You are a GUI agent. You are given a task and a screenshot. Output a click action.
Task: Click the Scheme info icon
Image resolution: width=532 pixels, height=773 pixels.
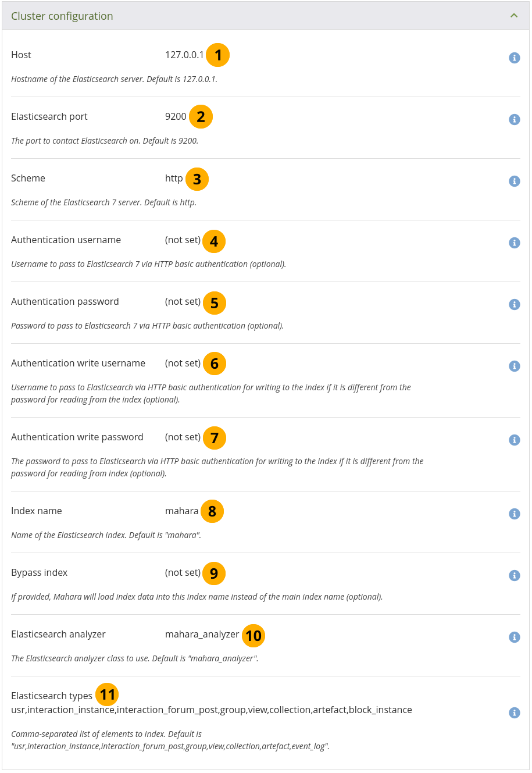tap(514, 181)
